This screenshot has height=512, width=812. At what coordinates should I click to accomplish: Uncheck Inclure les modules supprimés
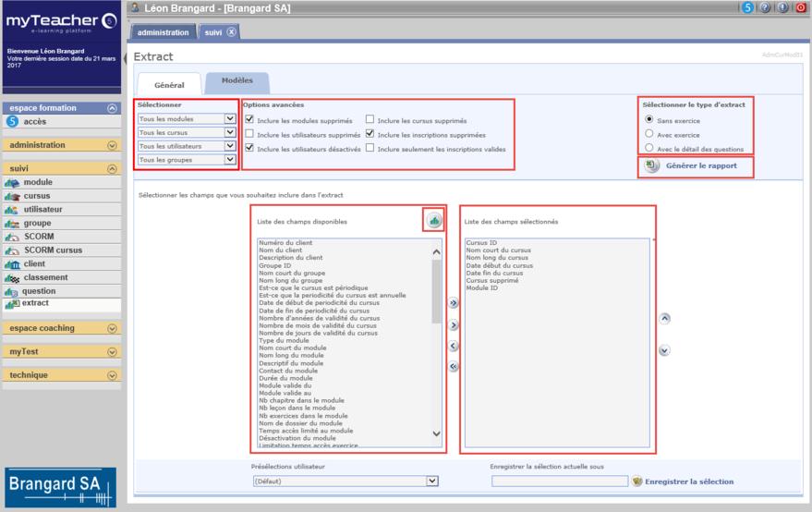coord(249,120)
